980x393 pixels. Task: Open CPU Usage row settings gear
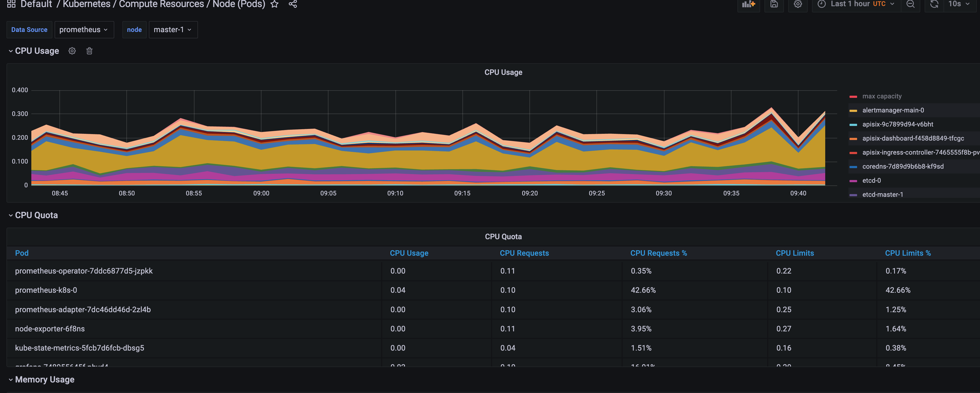point(72,51)
